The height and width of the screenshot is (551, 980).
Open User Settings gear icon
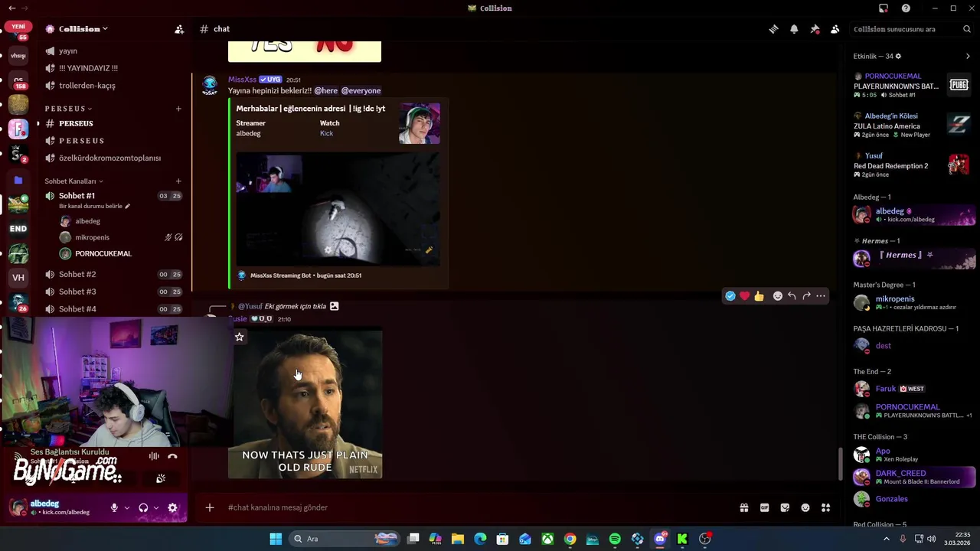pos(172,508)
